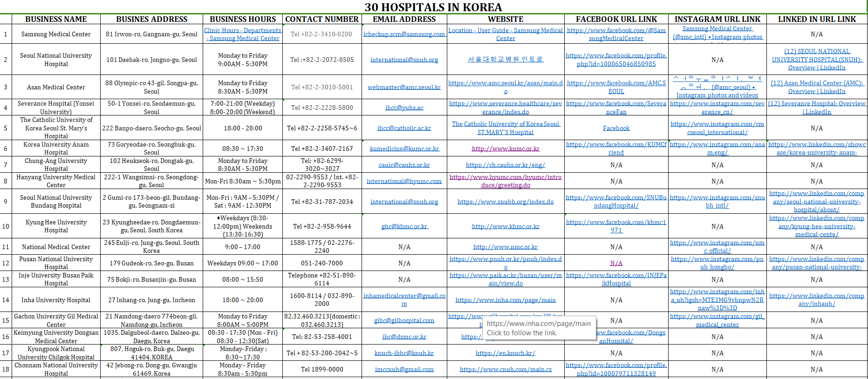
Task: Select the 'LINKED IN URL LINK' header cell
Action: point(817,19)
